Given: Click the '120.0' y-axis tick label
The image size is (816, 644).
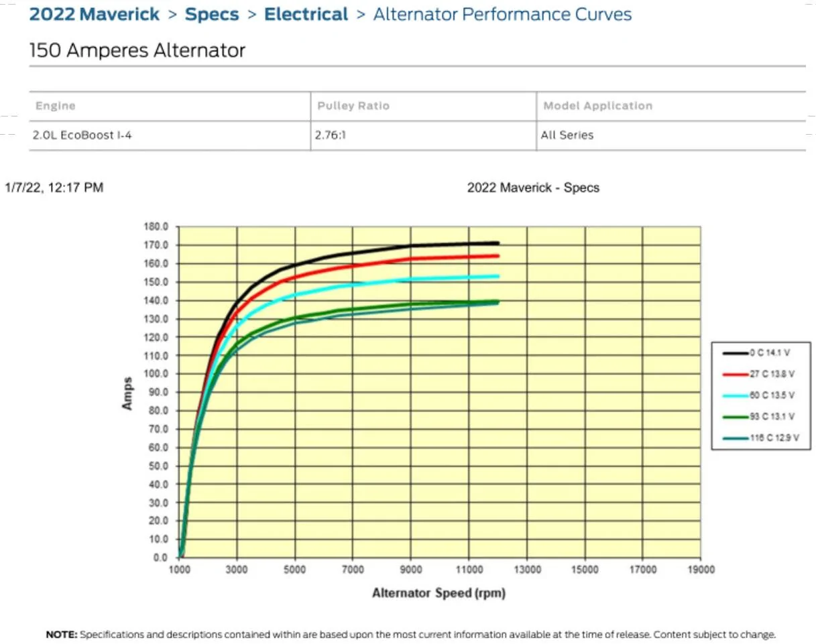Looking at the screenshot, I should (156, 337).
